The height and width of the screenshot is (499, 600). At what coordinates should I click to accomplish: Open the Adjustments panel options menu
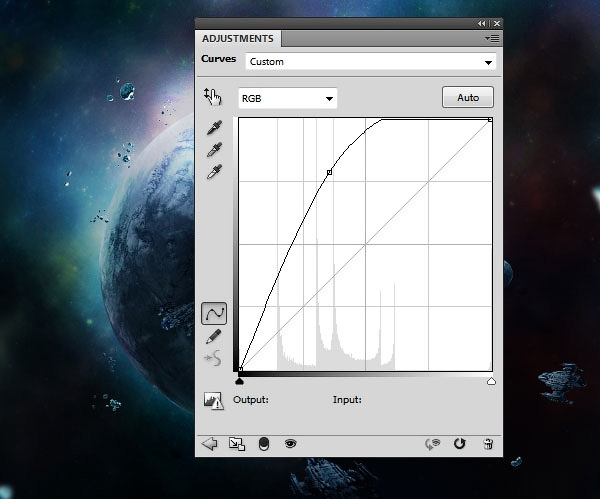pyautogui.click(x=491, y=38)
